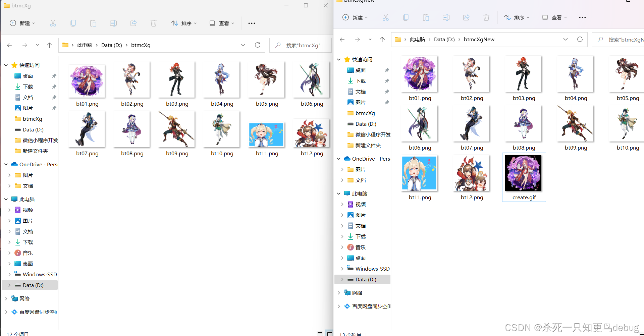Go back using the arrow in btmcXg window
The width and height of the screenshot is (644, 336).
pyautogui.click(x=9, y=45)
